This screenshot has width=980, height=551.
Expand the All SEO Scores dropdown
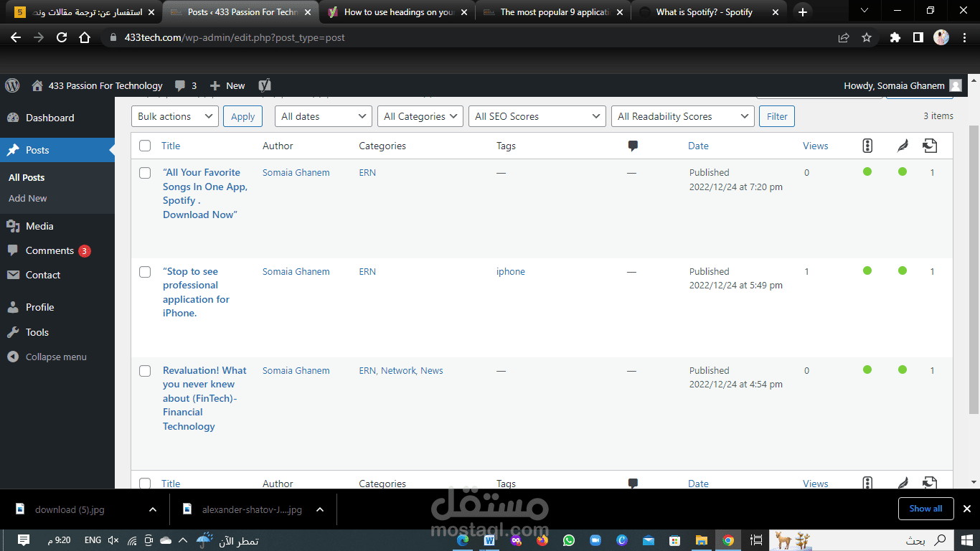[x=537, y=116]
